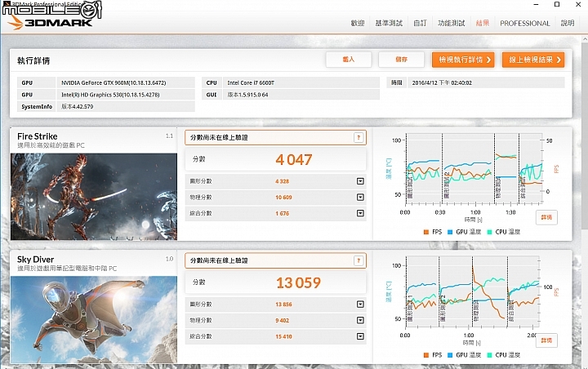Click GPU 溫度 legend swatch in Fire Strike chart
The height and width of the screenshot is (369, 588).
[450, 232]
